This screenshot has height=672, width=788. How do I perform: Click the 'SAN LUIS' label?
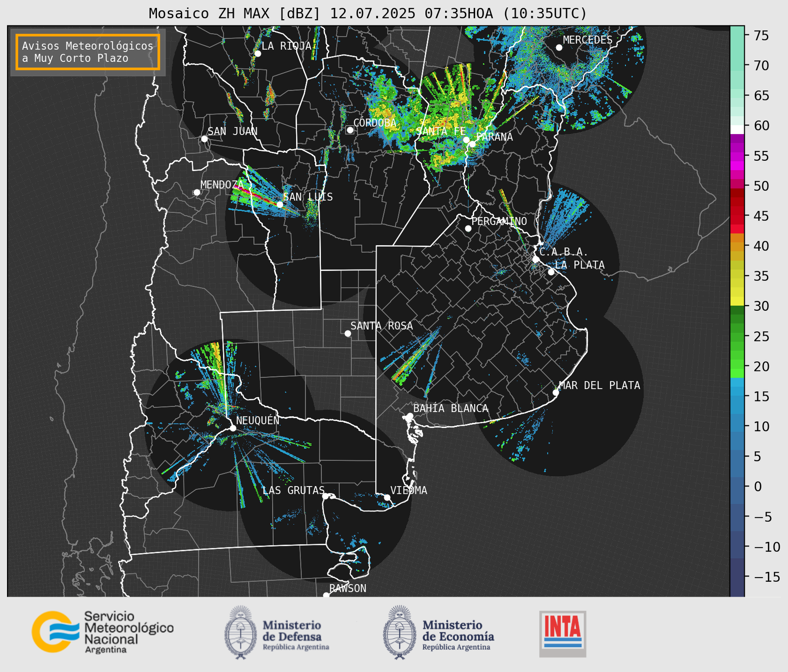308,197
